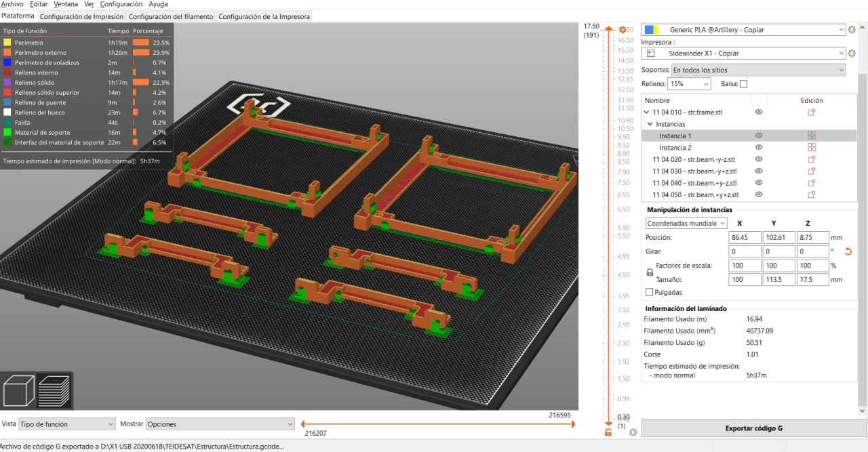Open the Soportes dropdown
868x452 pixels.
click(758, 70)
